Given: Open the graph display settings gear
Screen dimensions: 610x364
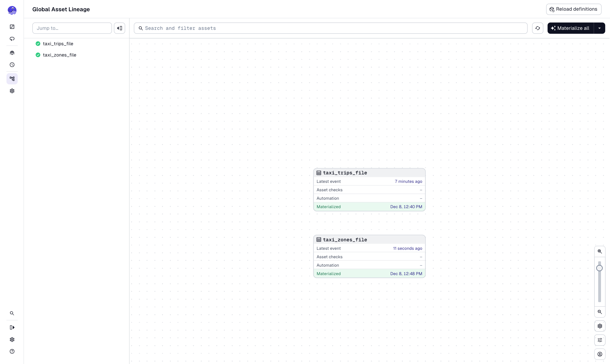Looking at the screenshot, I should (600, 326).
